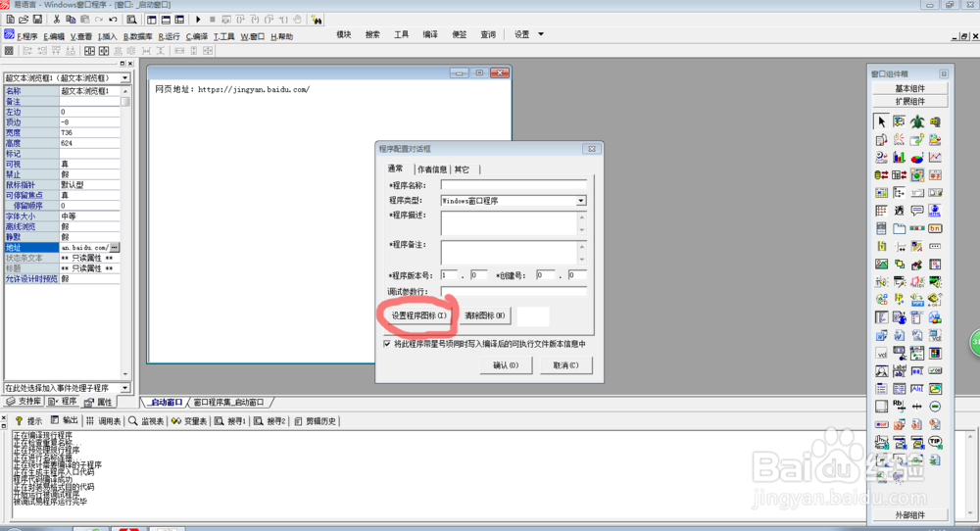Select the 透 transparent label component icon
This screenshot has height=531, width=980.
pos(899,211)
